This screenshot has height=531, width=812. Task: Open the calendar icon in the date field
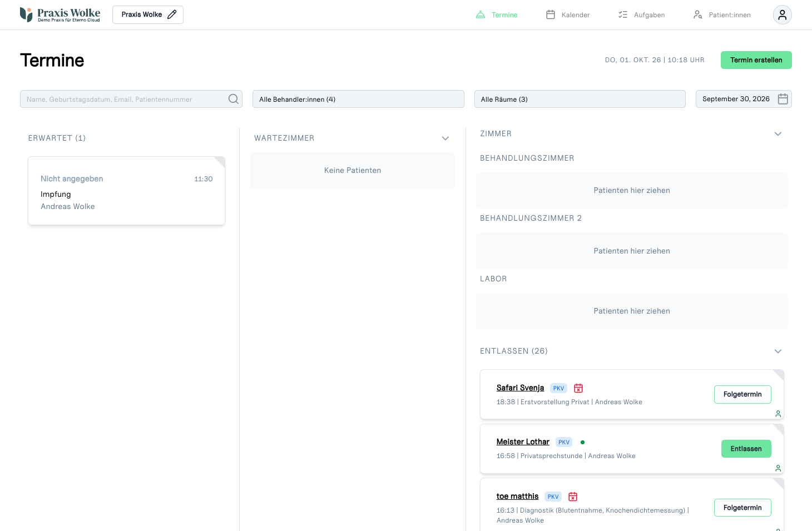(x=783, y=99)
